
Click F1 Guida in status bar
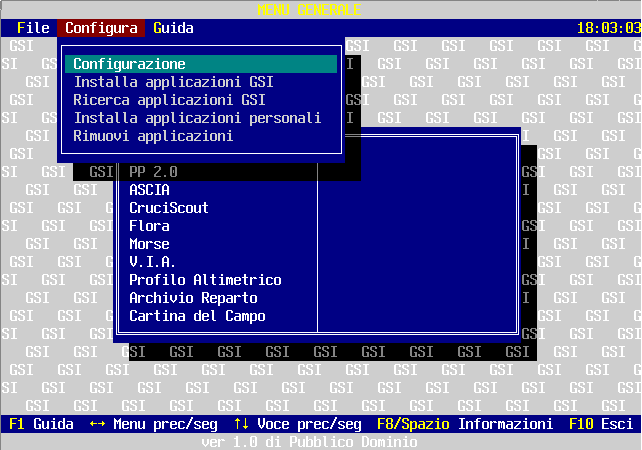[x=41, y=424]
